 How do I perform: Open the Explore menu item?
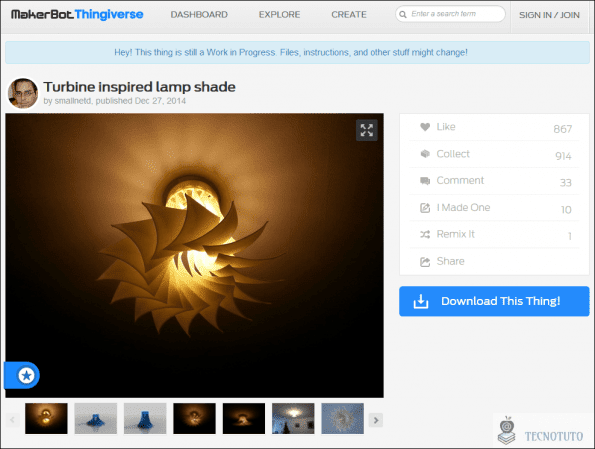pyautogui.click(x=280, y=15)
